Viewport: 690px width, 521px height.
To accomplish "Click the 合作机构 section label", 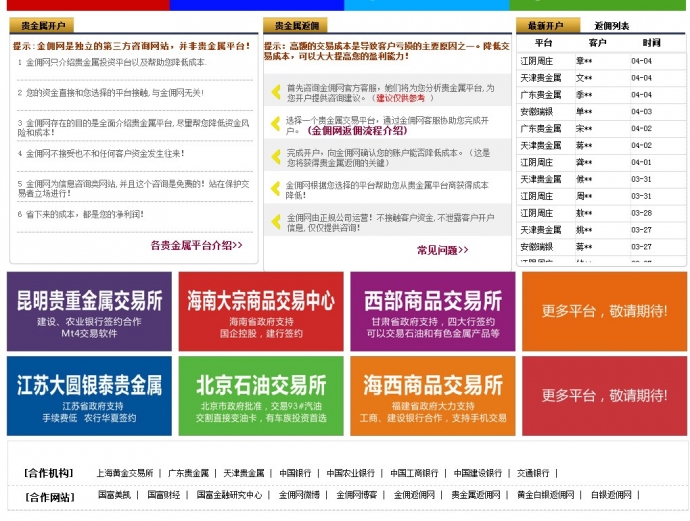I will click(x=49, y=473).
